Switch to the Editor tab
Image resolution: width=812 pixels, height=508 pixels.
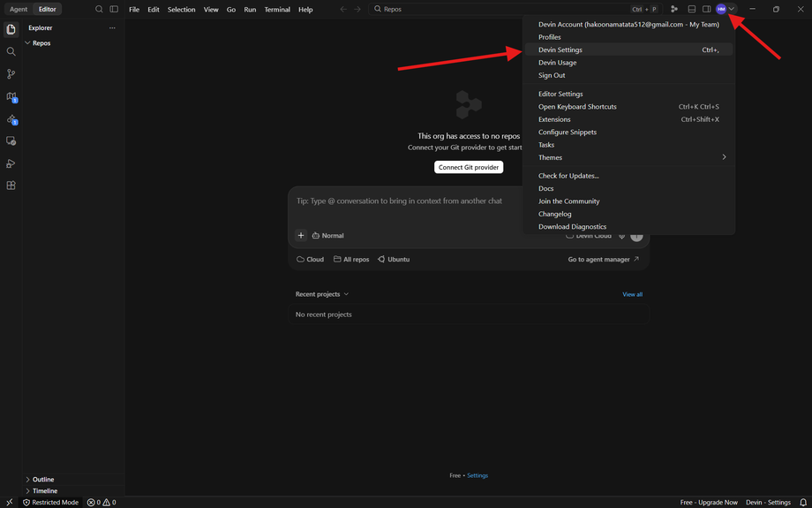tap(47, 10)
